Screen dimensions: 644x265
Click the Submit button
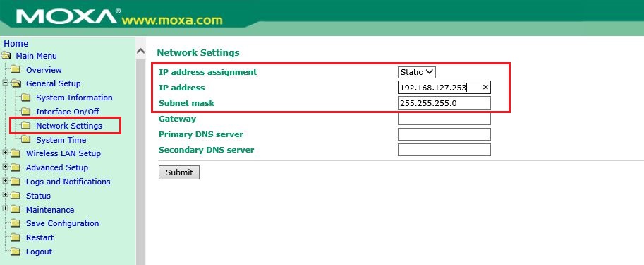[179, 172]
